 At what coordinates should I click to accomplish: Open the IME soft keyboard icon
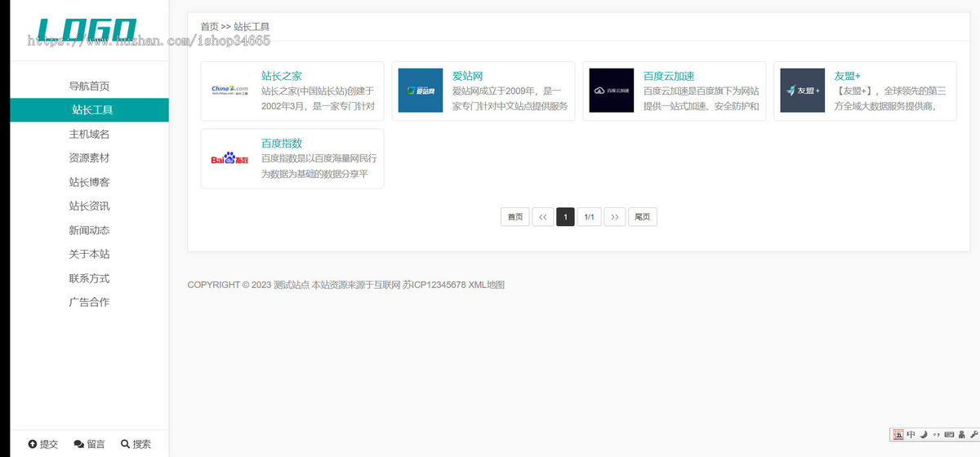tap(949, 434)
